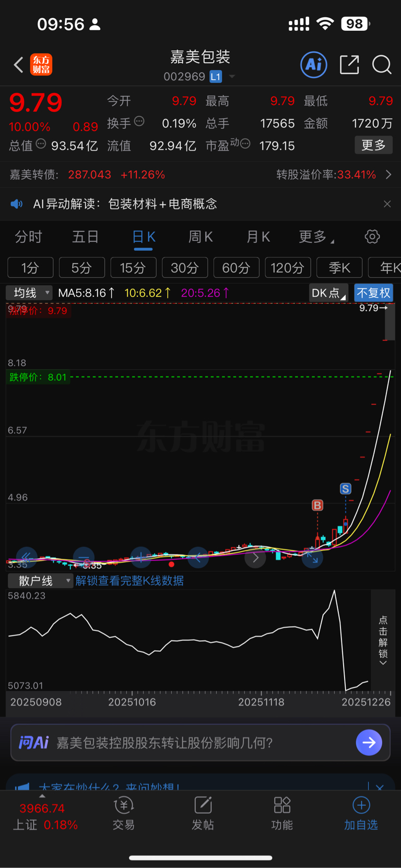Select 60分 period button

coord(237,268)
